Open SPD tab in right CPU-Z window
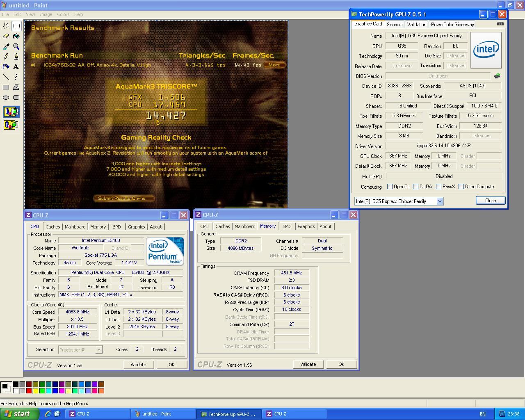The image size is (525, 420). pos(287,226)
